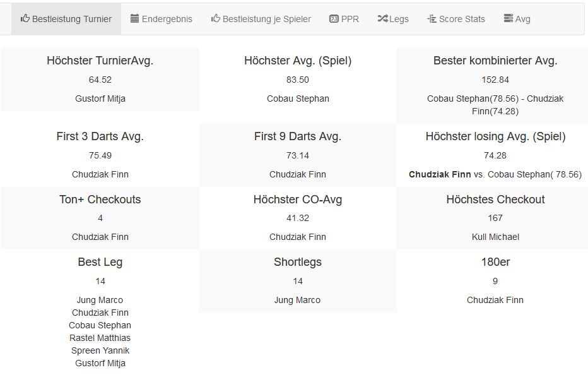588x382 pixels.
Task: Click thumbs-up icon beside Bestleistung je Spieler
Action: tap(215, 19)
